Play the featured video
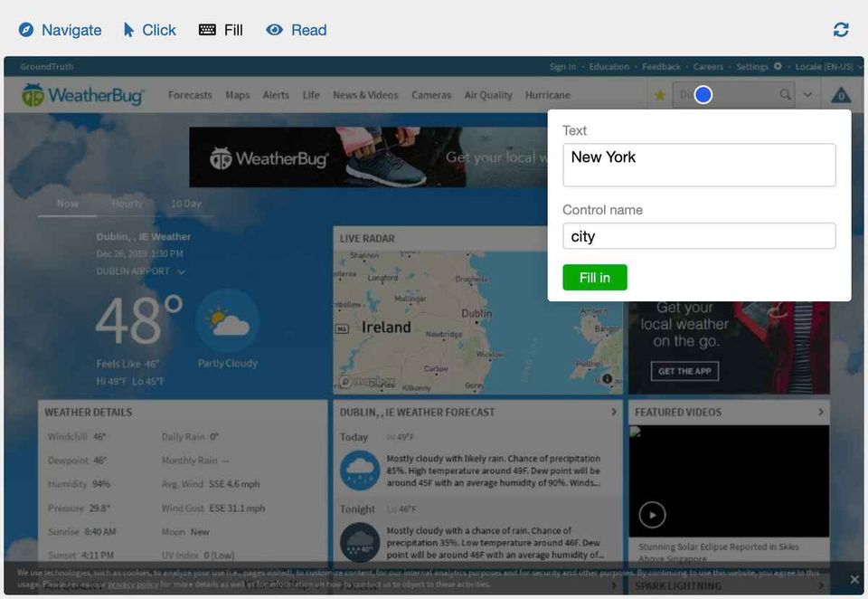 652,515
